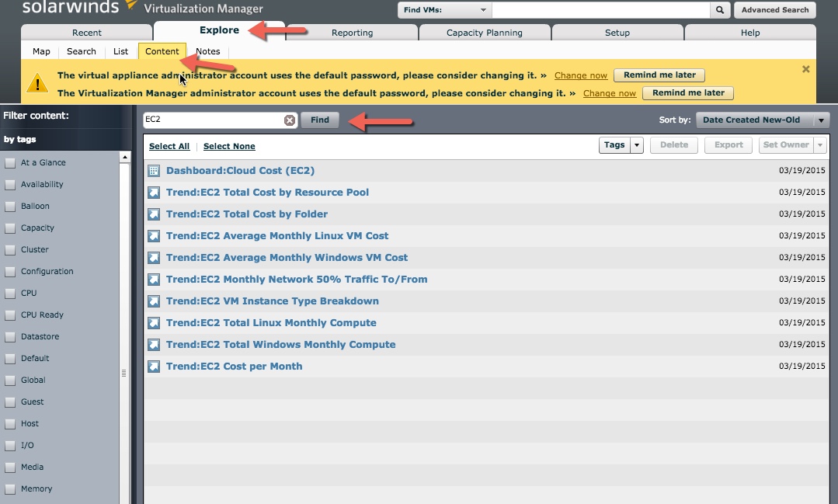Screen dimensions: 838x504
Task: Click Change now for Virtualization Manager password
Action: click(609, 93)
